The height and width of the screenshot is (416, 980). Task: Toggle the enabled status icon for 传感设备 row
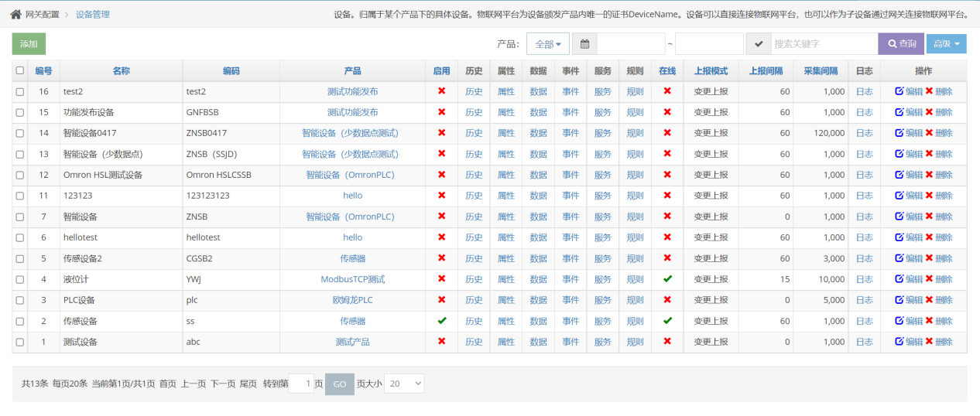441,321
